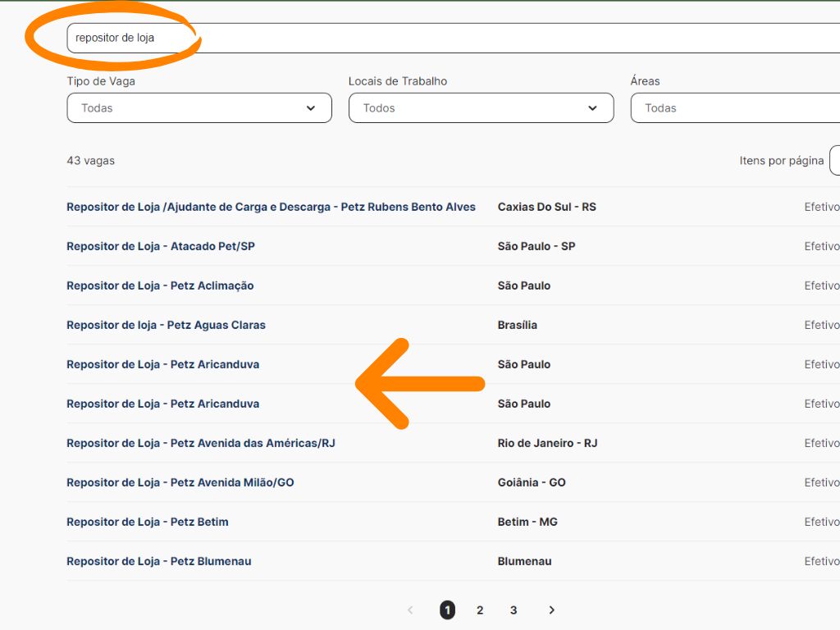Open Repositor de Loja - Atacado Pet/SP job
The width and height of the screenshot is (840, 630).
[x=161, y=246]
